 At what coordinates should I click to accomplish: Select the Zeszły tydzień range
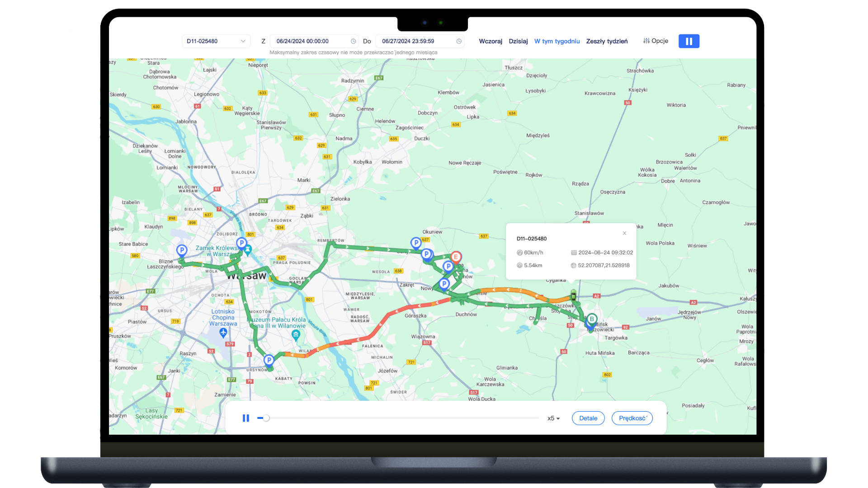coord(607,41)
